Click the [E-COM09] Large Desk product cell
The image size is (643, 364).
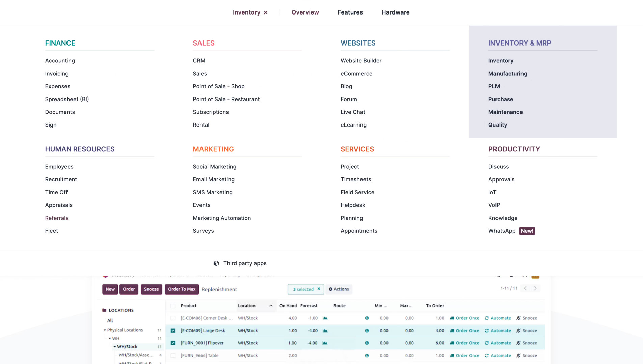(203, 331)
